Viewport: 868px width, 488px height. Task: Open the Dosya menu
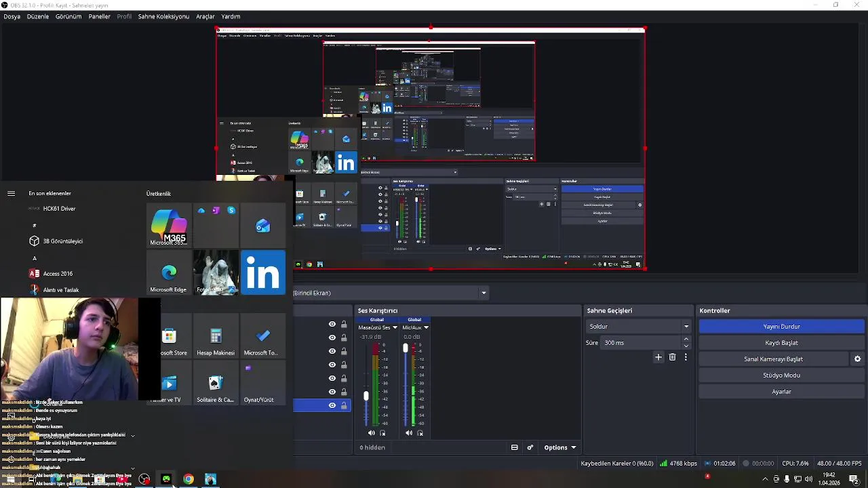pyautogui.click(x=12, y=16)
